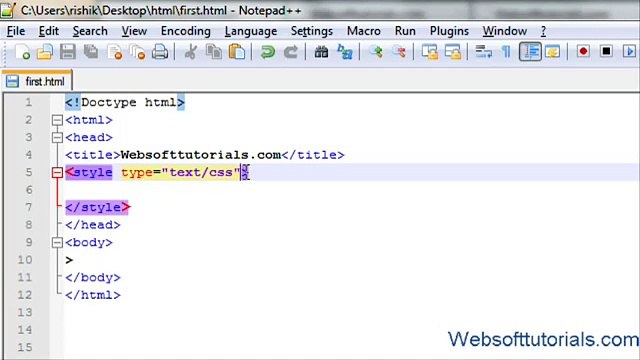
Task: Print the document using printer icon
Action: pos(160,52)
